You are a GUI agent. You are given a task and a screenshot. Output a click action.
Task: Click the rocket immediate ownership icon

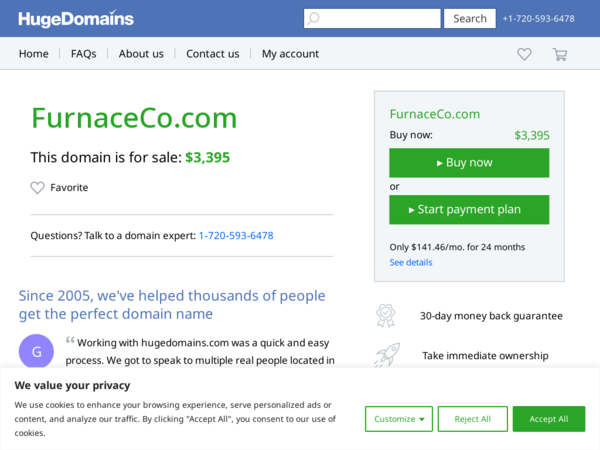click(387, 355)
